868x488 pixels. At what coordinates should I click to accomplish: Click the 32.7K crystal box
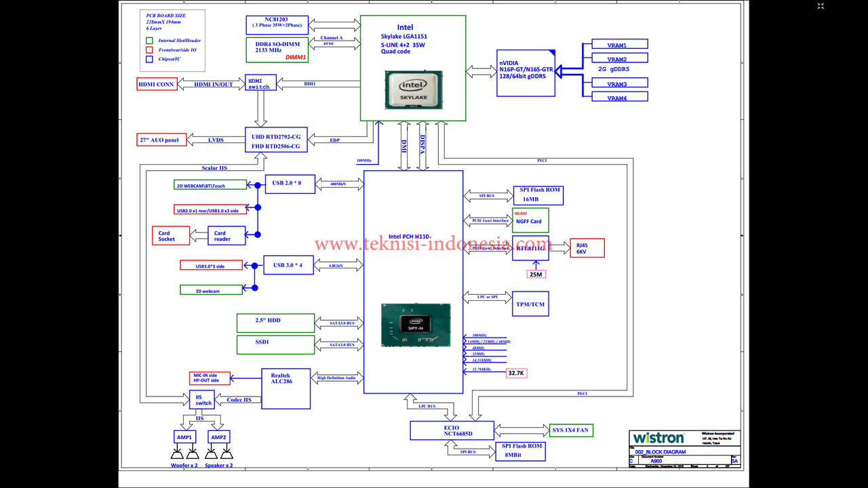pos(517,373)
